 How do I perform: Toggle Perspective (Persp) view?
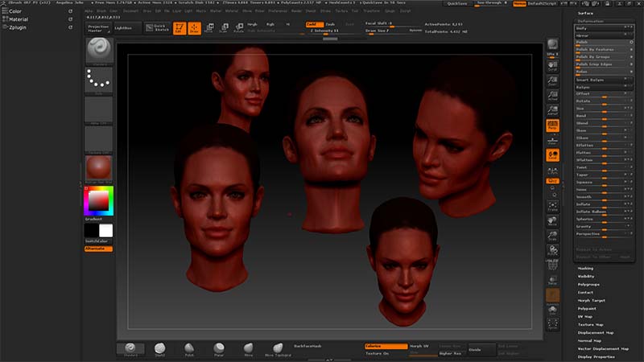[552, 125]
